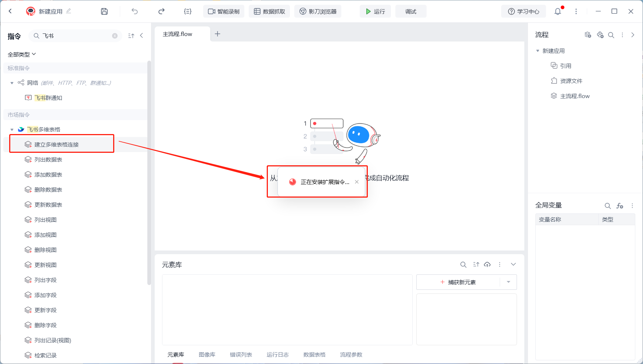Open the code view braces icon
643x364 pixels.
pos(188,11)
